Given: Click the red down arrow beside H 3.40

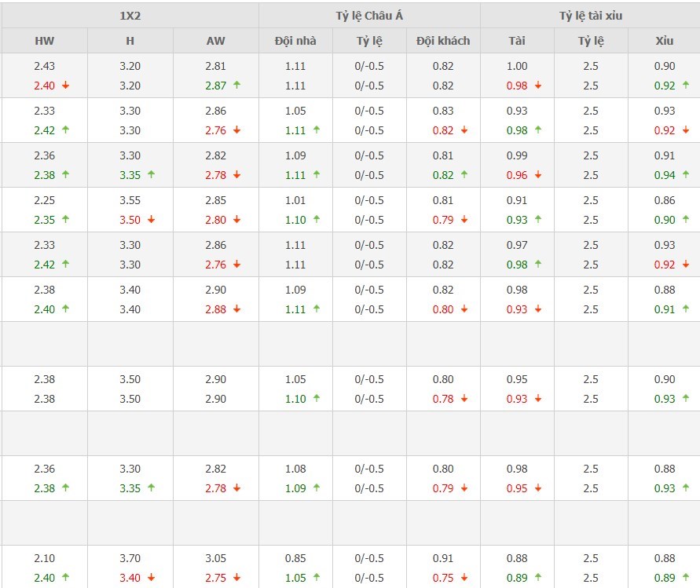Looking at the screenshot, I should pyautogui.click(x=151, y=578).
